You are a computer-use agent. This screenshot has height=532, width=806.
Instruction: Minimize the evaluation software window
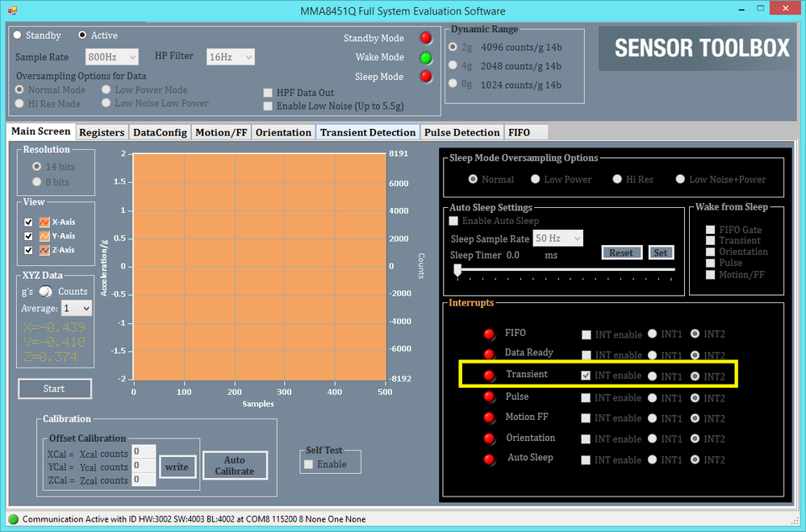pos(742,9)
